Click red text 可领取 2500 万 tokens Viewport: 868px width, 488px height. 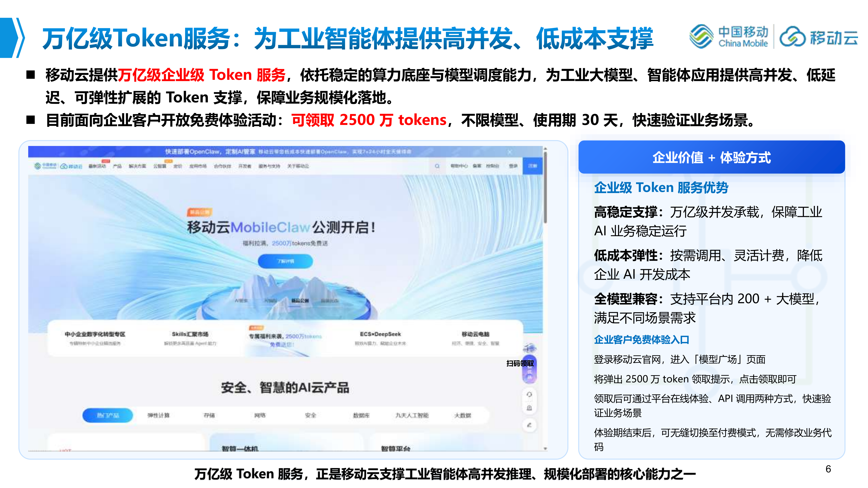coord(369,120)
